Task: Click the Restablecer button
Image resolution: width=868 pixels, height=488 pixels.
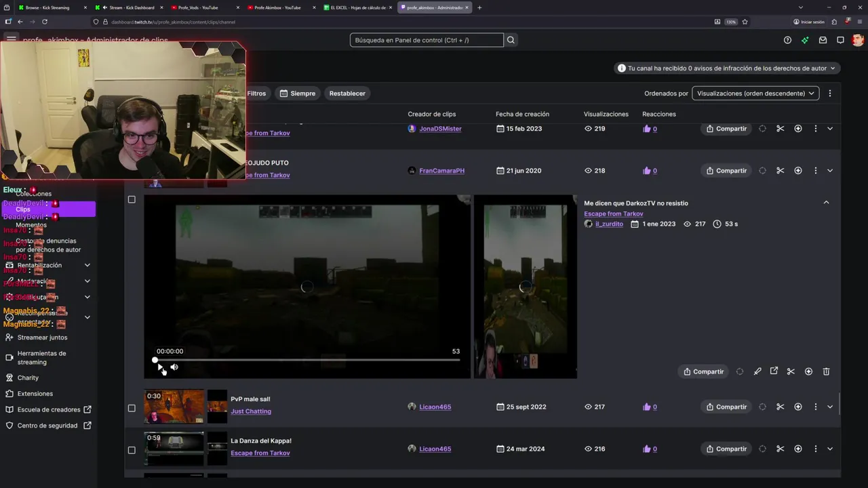Action: (x=347, y=94)
